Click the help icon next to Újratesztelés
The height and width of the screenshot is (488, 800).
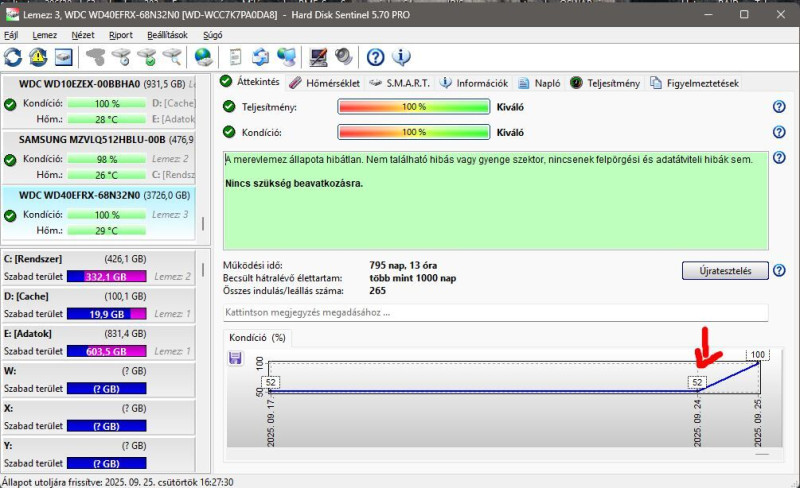tap(779, 270)
